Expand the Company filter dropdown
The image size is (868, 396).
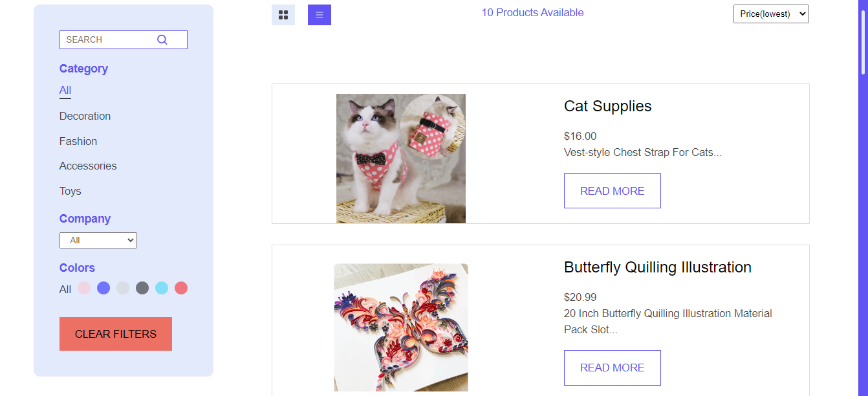click(x=98, y=240)
